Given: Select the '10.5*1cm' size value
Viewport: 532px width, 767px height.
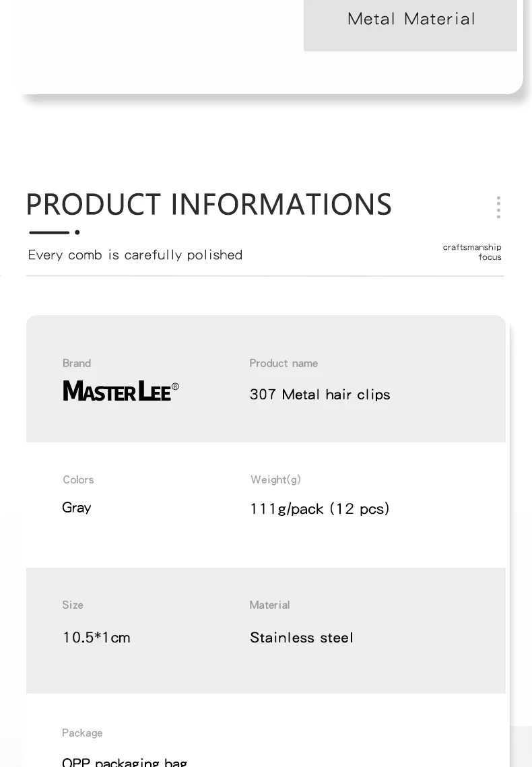Looking at the screenshot, I should click(x=96, y=638).
